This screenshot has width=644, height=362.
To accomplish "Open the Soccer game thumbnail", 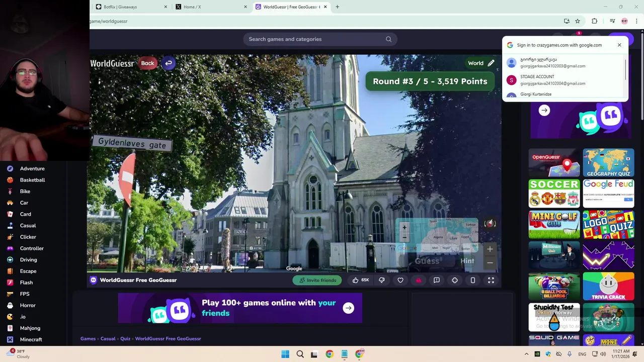I will point(554,194).
